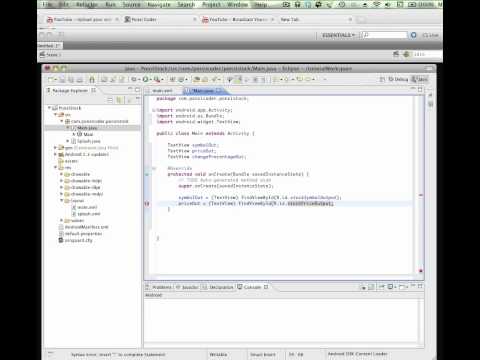480x360 pixels.
Task: Switch to the Java perspective
Action: coord(420,79)
